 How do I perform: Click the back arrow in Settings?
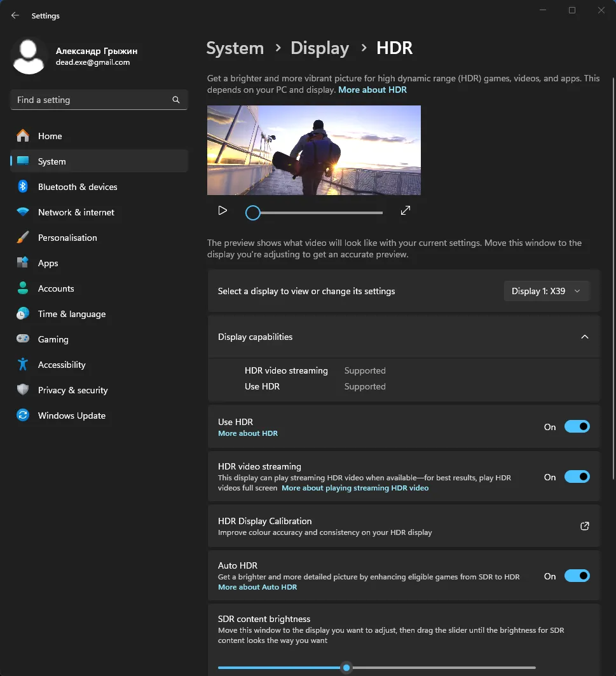coord(15,16)
